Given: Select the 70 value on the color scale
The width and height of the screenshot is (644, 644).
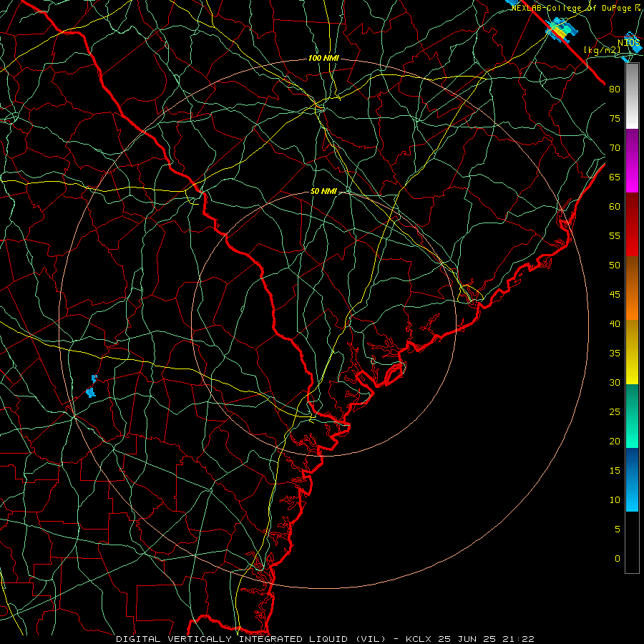Looking at the screenshot, I should point(615,148).
